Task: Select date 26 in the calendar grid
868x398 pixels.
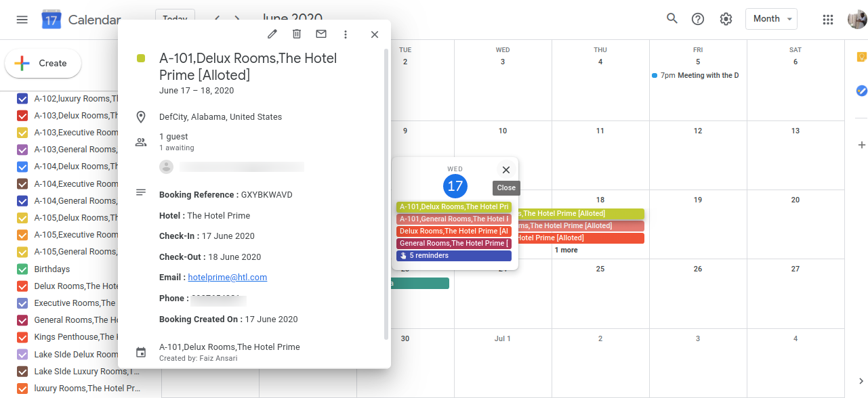Action: click(x=698, y=269)
